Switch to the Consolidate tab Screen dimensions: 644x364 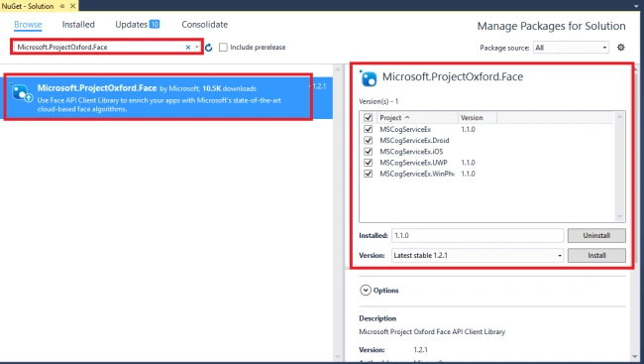[x=204, y=25]
